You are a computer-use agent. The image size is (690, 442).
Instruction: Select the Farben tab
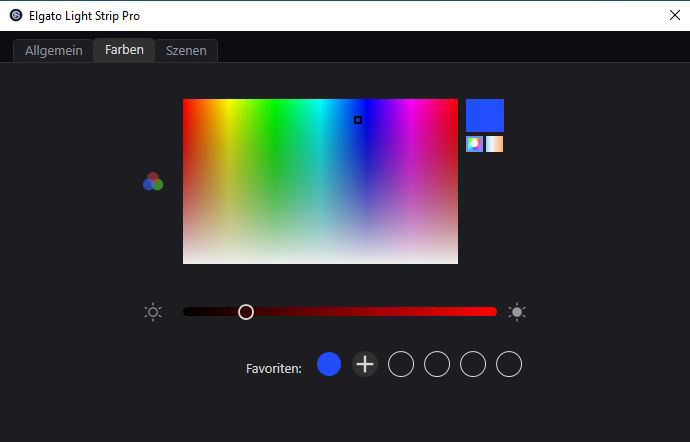(x=124, y=50)
